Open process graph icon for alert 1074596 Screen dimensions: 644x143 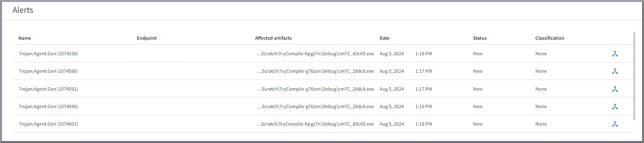pos(615,106)
